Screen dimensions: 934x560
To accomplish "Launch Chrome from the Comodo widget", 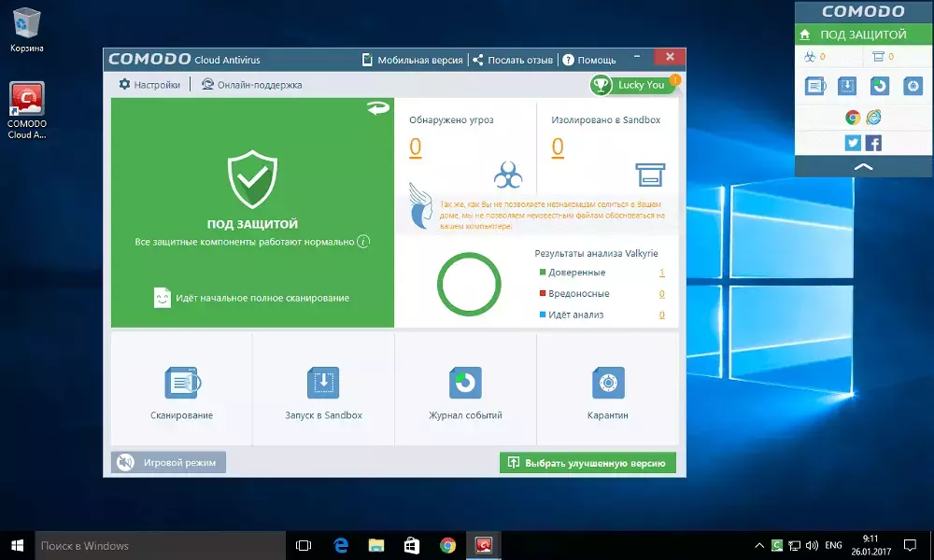I will pos(853,118).
